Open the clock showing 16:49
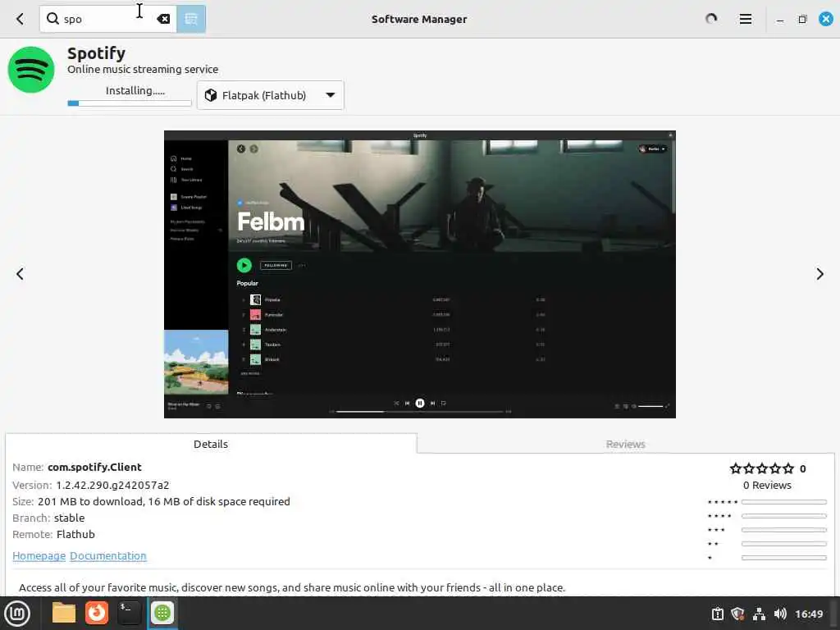This screenshot has height=630, width=840. click(x=808, y=614)
